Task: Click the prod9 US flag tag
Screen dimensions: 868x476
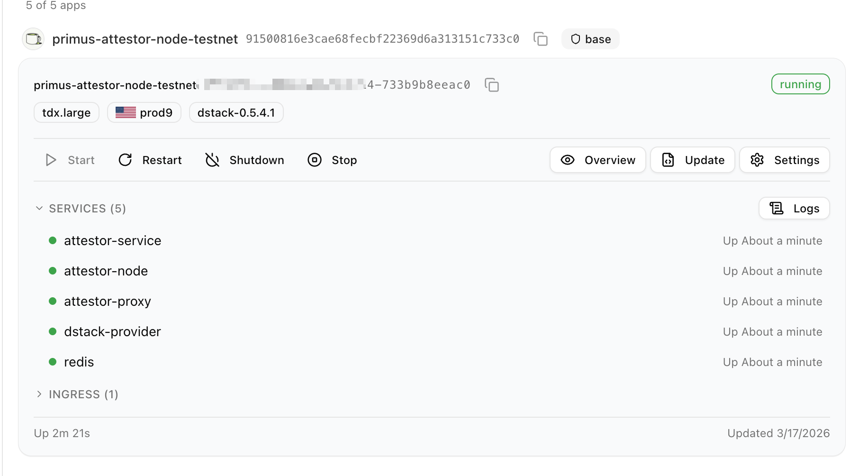Action: pyautogui.click(x=144, y=112)
